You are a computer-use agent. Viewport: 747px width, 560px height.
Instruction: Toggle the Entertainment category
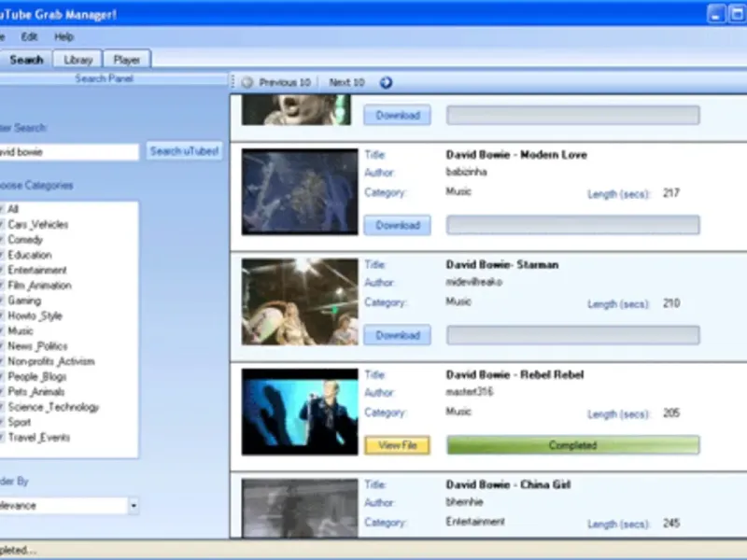37,270
